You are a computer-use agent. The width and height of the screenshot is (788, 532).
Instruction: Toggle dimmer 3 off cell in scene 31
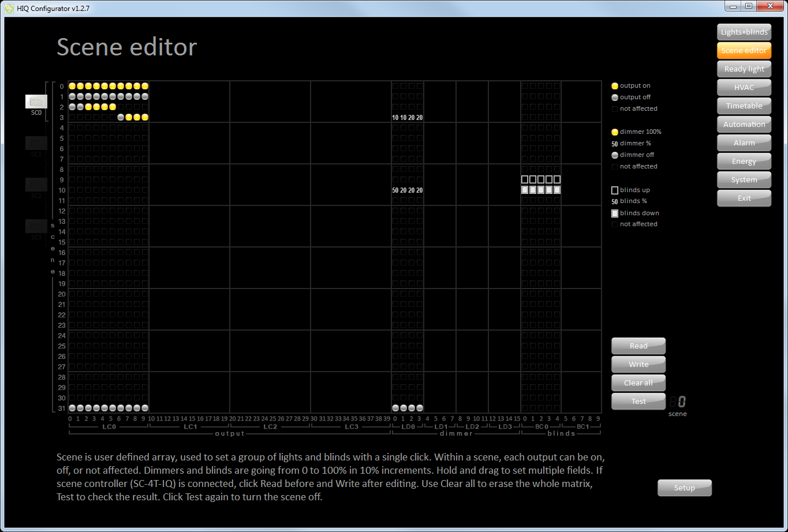coord(420,408)
